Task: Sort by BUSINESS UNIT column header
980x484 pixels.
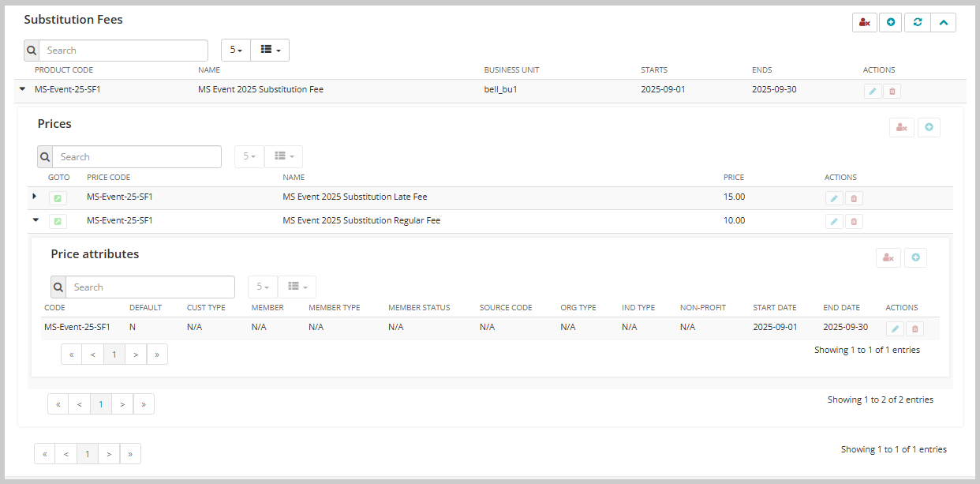Action: tap(512, 70)
